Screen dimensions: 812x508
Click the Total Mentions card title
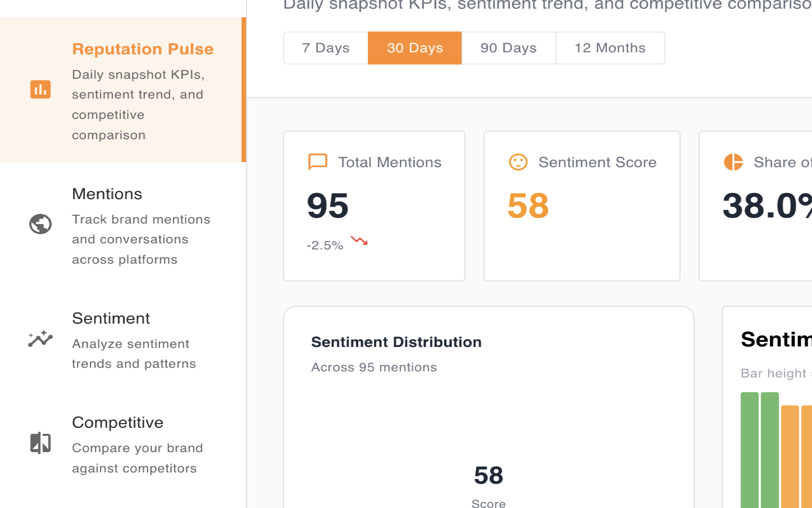pyautogui.click(x=390, y=163)
